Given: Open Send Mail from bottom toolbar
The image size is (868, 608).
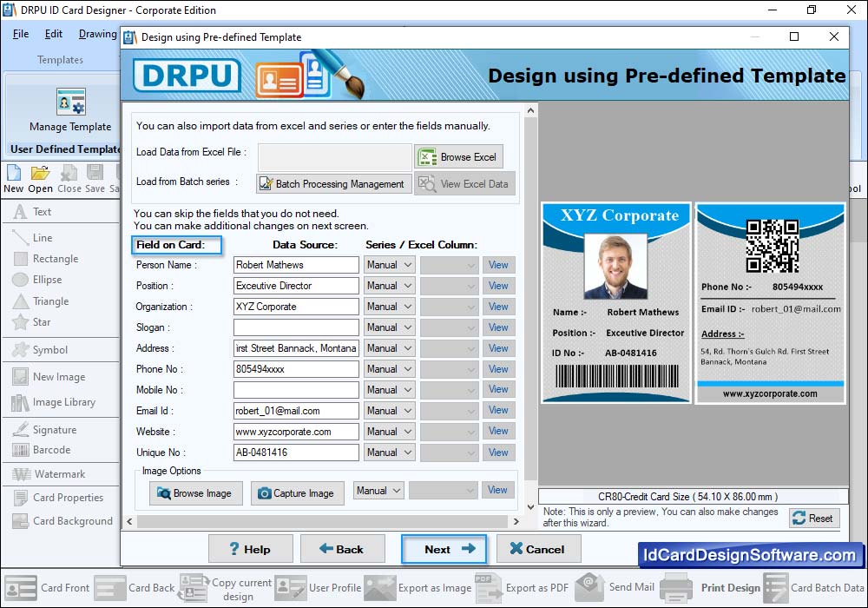Looking at the screenshot, I should tap(590, 587).
